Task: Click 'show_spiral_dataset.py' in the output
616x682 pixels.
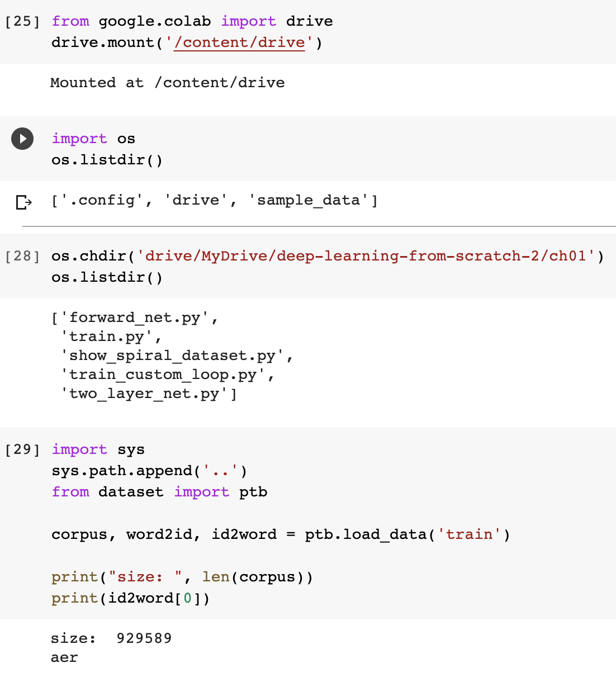Action: coord(173,356)
